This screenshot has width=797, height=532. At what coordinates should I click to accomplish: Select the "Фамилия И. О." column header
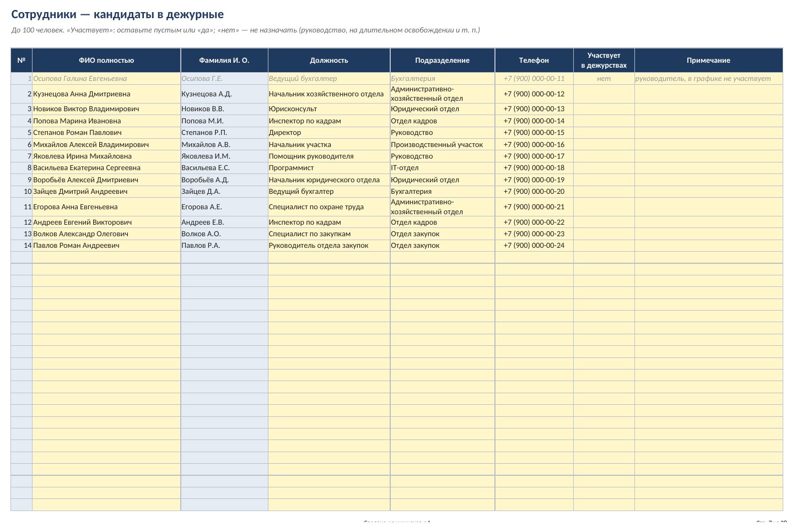pos(224,61)
